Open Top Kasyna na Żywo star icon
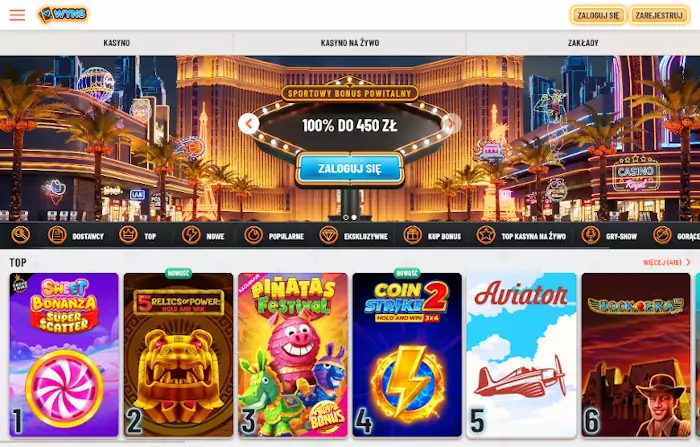This screenshot has height=447, width=700. coord(486,235)
